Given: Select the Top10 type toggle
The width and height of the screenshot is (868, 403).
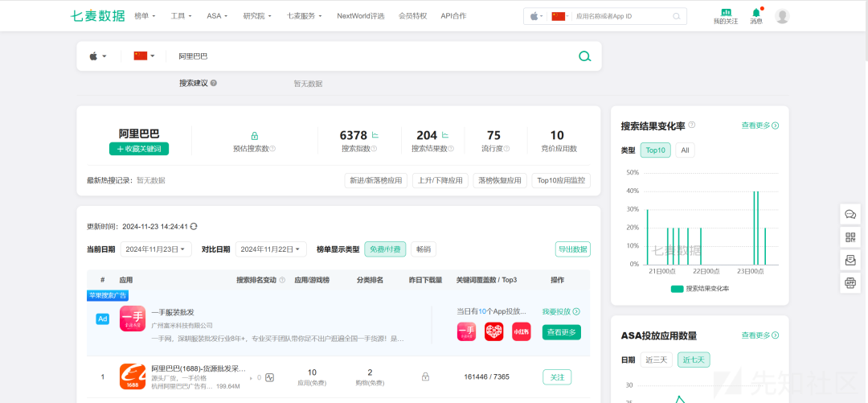Looking at the screenshot, I should pyautogui.click(x=656, y=150).
